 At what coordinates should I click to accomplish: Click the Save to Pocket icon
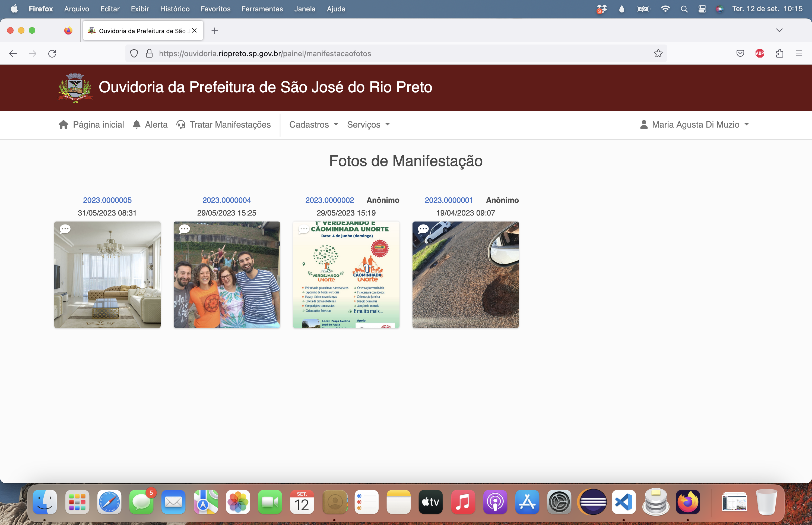pos(740,53)
